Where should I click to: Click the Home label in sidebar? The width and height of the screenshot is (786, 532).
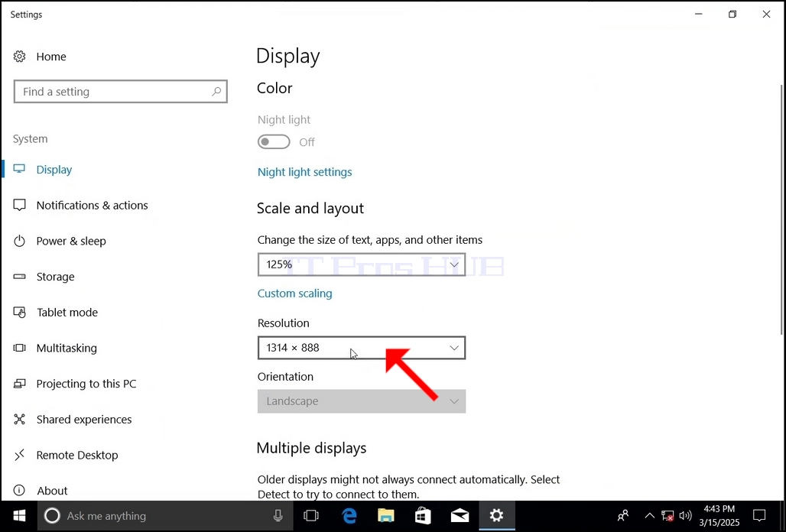click(51, 57)
